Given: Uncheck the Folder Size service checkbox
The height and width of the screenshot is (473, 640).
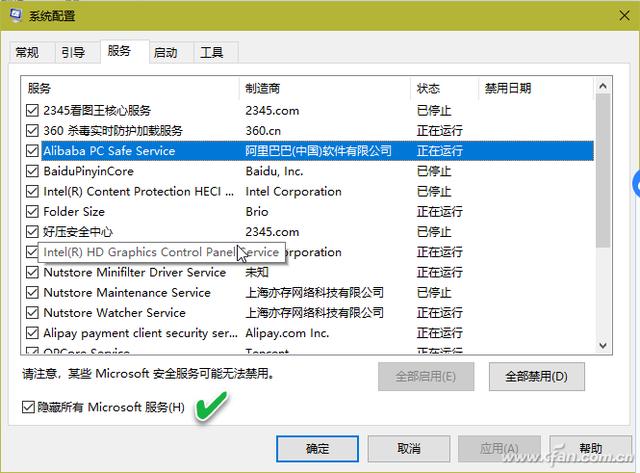Looking at the screenshot, I should tap(32, 211).
